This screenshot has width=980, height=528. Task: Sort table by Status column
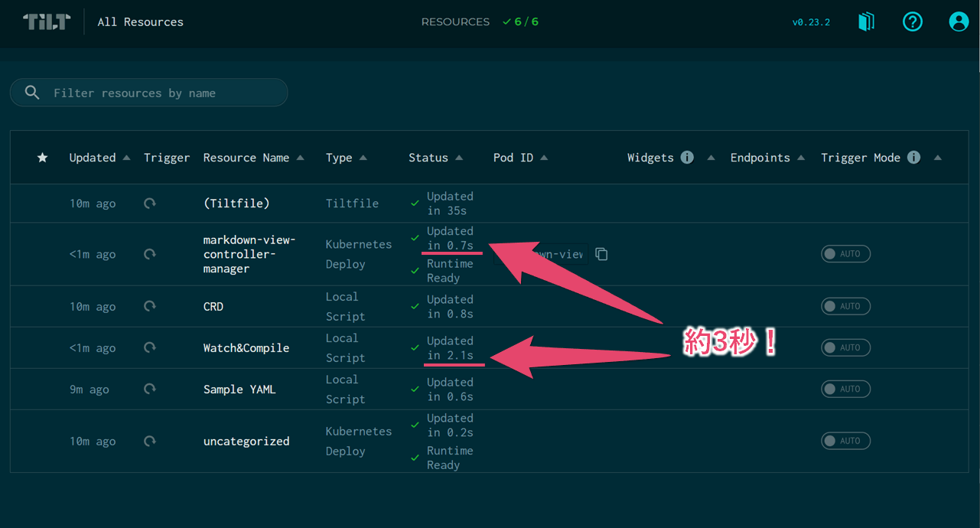[x=435, y=158]
